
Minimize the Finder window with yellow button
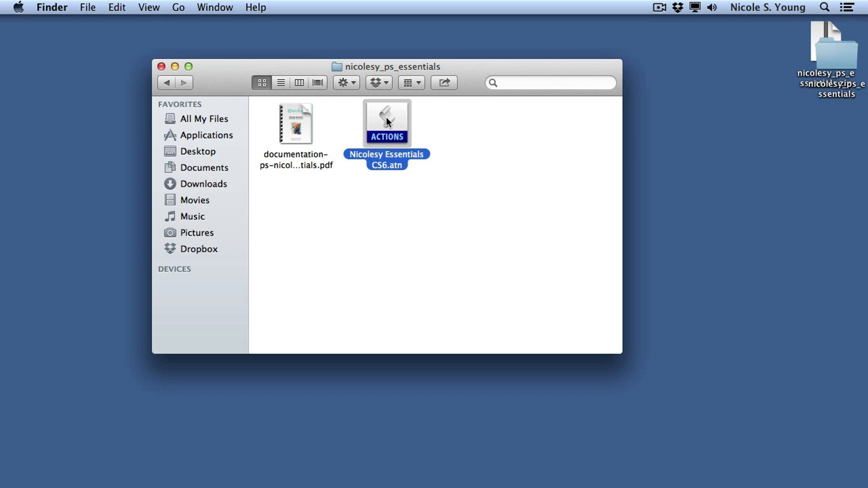[x=175, y=67]
